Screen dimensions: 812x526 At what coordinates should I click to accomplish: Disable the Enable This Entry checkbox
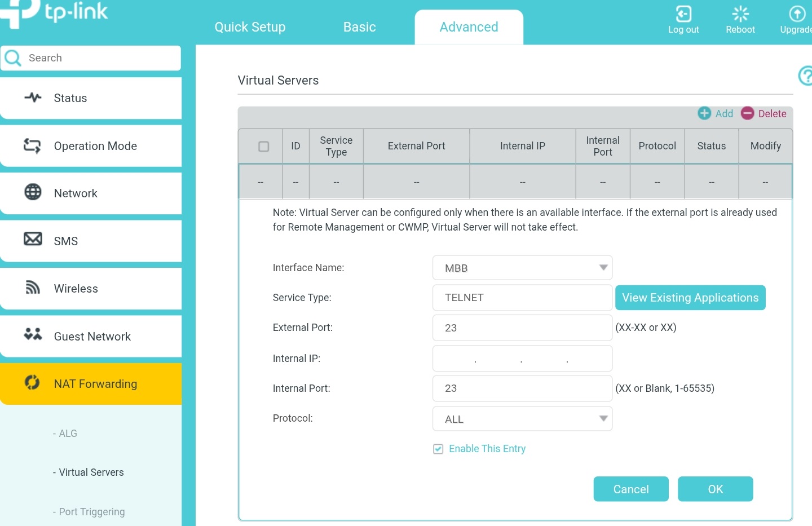pyautogui.click(x=438, y=449)
